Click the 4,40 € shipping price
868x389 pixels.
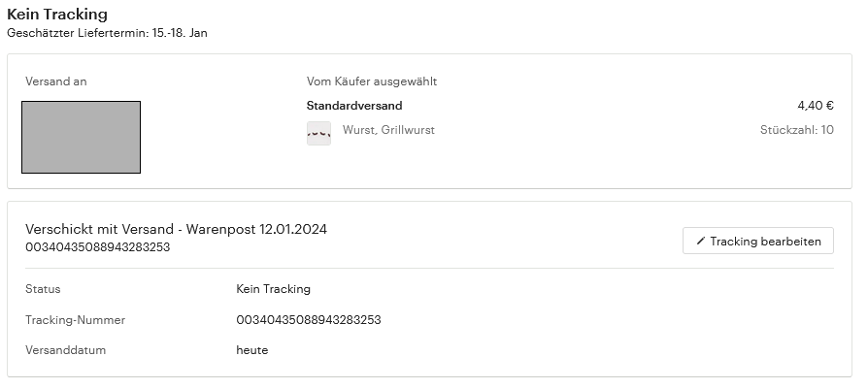pyautogui.click(x=816, y=106)
